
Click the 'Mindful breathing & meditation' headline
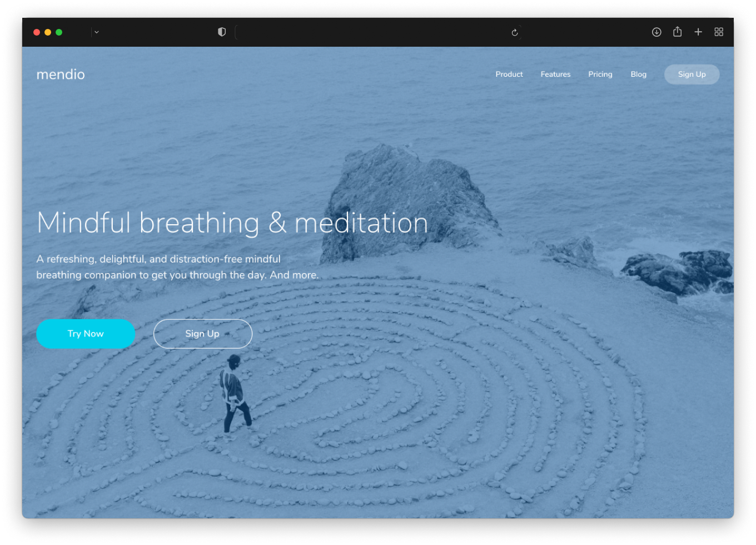pyautogui.click(x=232, y=223)
